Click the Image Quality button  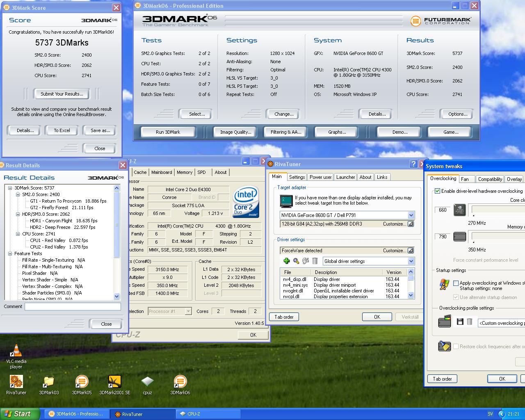pyautogui.click(x=235, y=132)
